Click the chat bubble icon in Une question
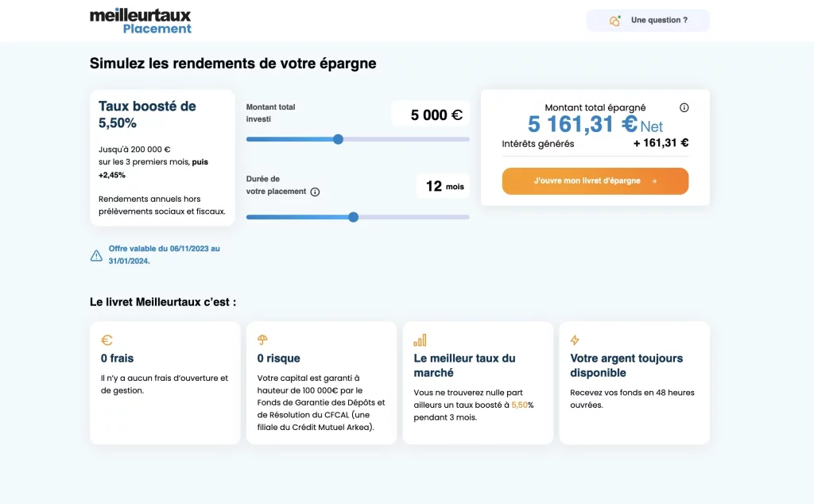 (614, 21)
